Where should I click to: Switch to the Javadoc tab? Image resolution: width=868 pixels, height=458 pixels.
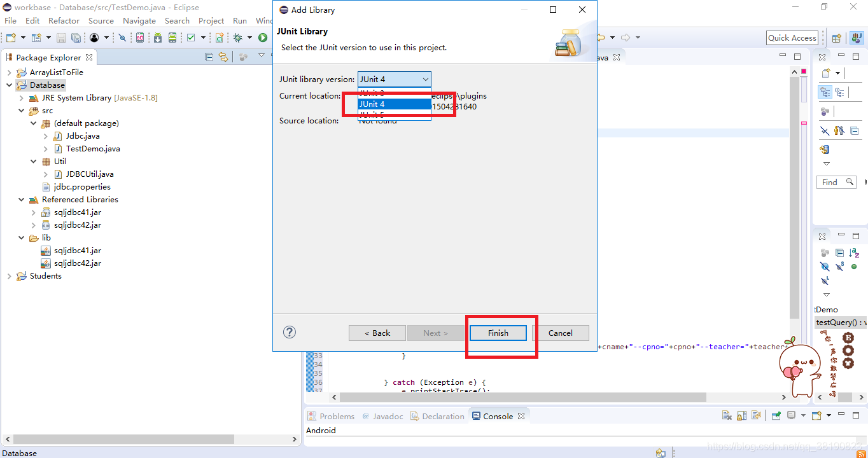[x=382, y=416]
